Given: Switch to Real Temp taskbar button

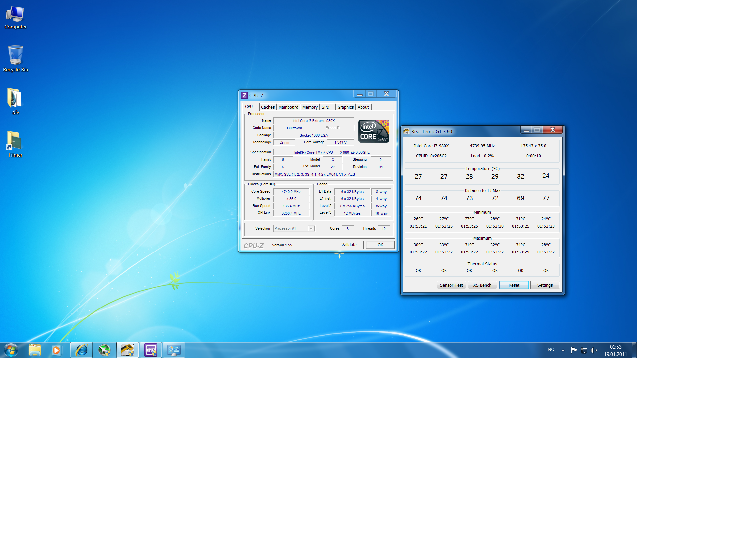Looking at the screenshot, I should pyautogui.click(x=127, y=350).
